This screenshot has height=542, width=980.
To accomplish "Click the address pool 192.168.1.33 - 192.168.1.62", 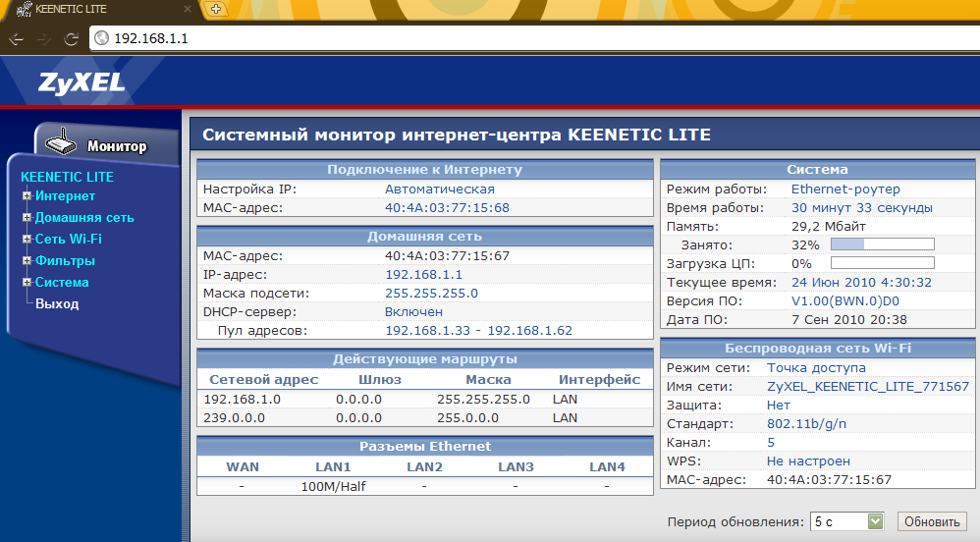I will pyautogui.click(x=478, y=331).
